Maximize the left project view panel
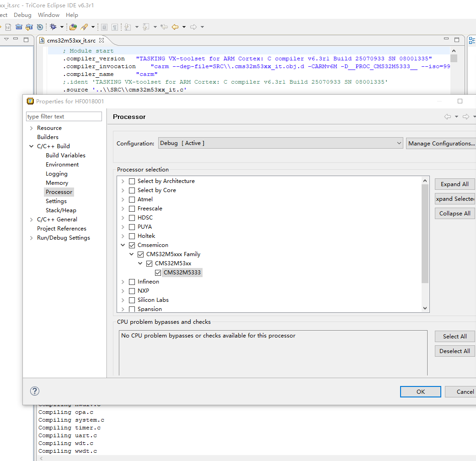The image size is (476, 461). [x=26, y=39]
